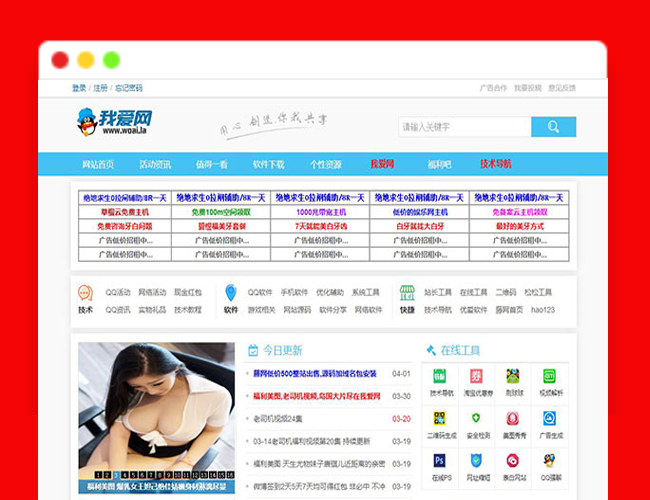Open the colorful bubble game tool icon

(513, 376)
